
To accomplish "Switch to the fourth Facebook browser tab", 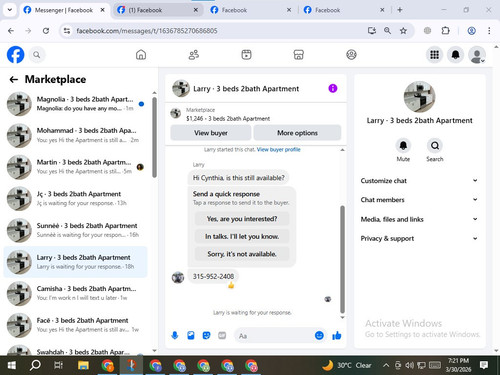I will [344, 10].
